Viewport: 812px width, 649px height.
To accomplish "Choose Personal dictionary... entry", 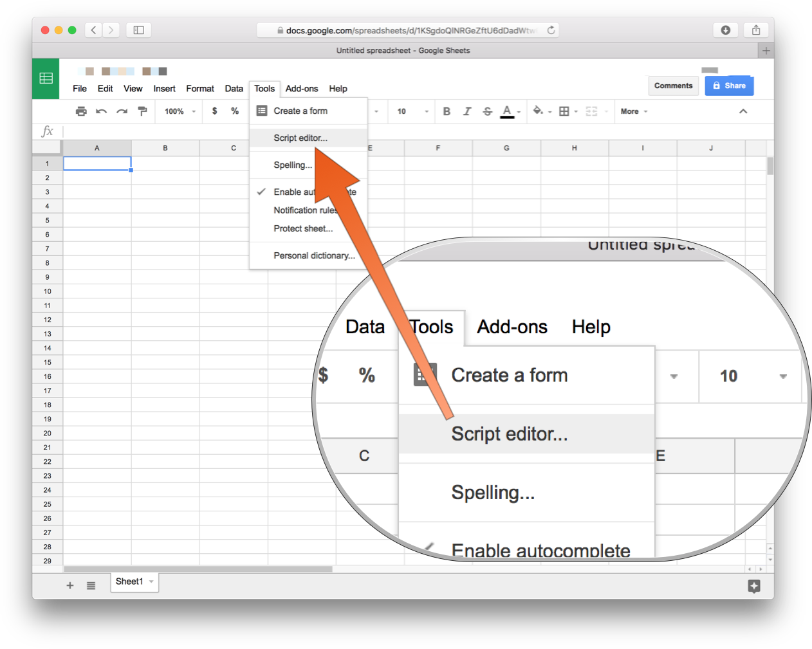I will pyautogui.click(x=308, y=255).
